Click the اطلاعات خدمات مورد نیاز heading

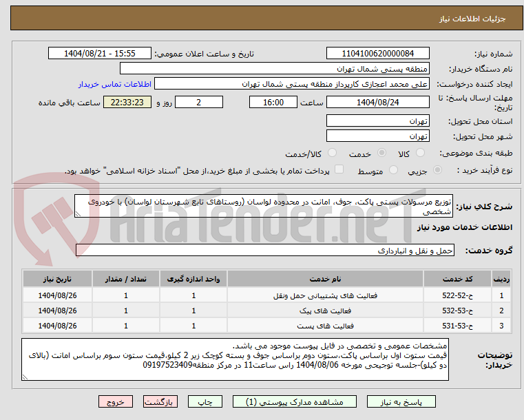(465, 227)
